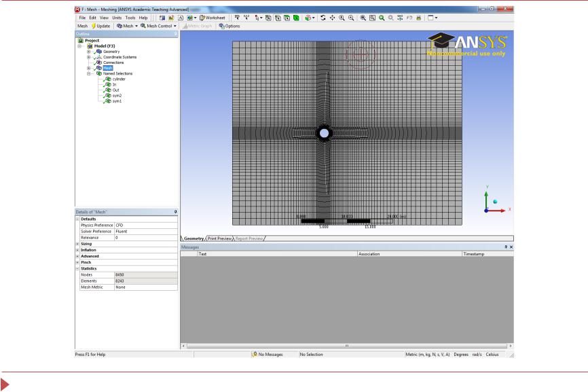
Task: Switch to the Print Preview tab
Action: pyautogui.click(x=219, y=238)
